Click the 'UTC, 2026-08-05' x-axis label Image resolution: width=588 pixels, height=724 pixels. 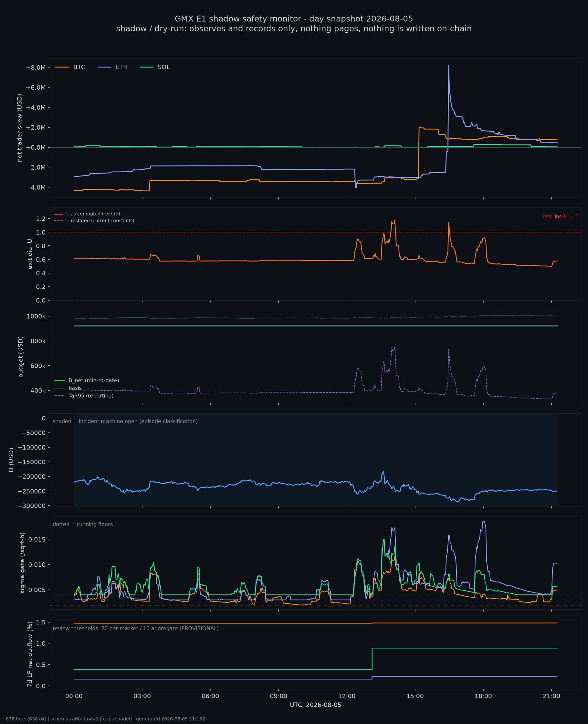315,705
